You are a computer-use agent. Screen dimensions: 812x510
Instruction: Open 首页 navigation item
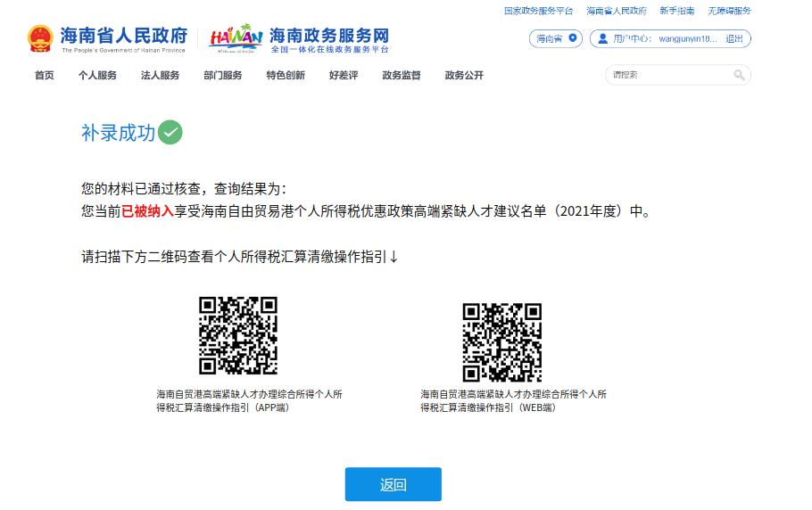tap(44, 76)
